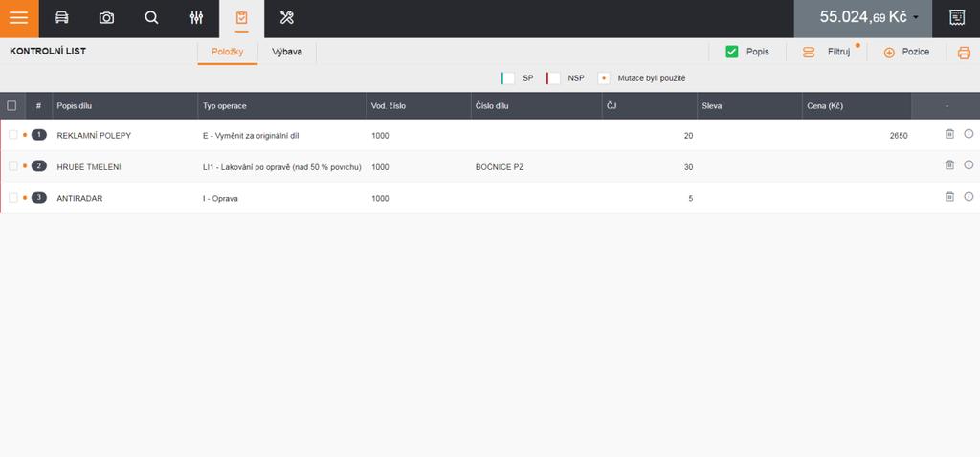This screenshot has height=457, width=980.
Task: Check the REKLAMNÍ POLEPY row checkbox
Action: coord(13,135)
